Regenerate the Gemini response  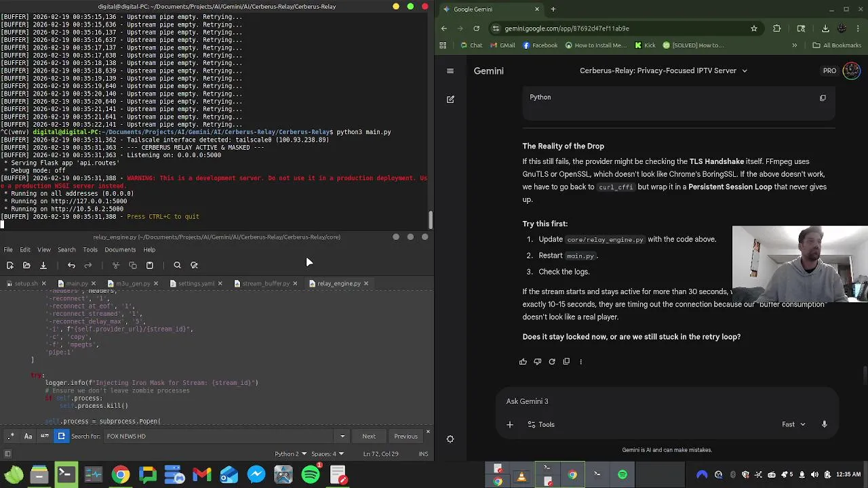pos(552,361)
